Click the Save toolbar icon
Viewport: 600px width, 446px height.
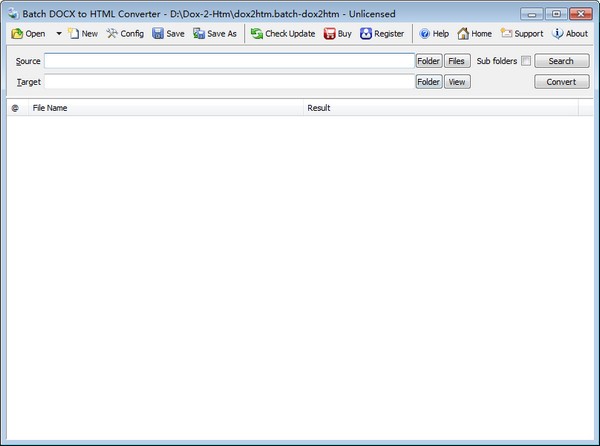[168, 33]
